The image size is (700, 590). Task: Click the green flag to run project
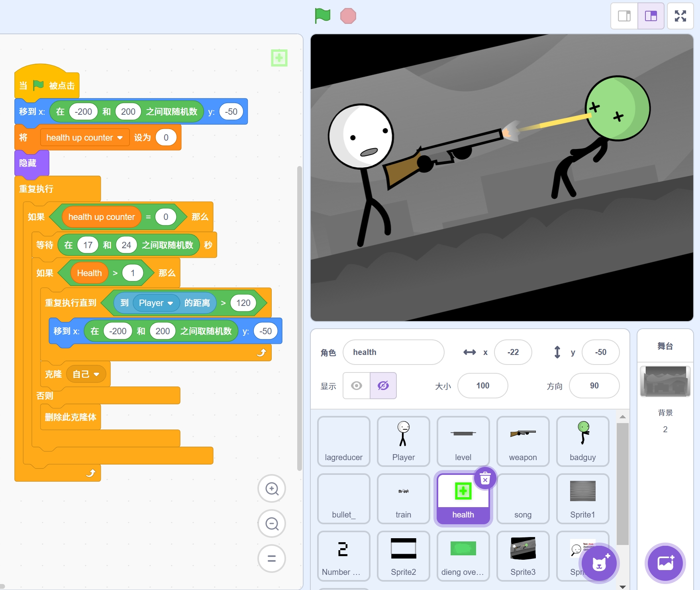[322, 16]
